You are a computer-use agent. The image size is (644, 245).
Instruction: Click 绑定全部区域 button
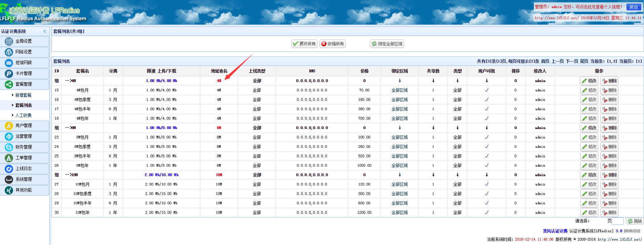(387, 44)
